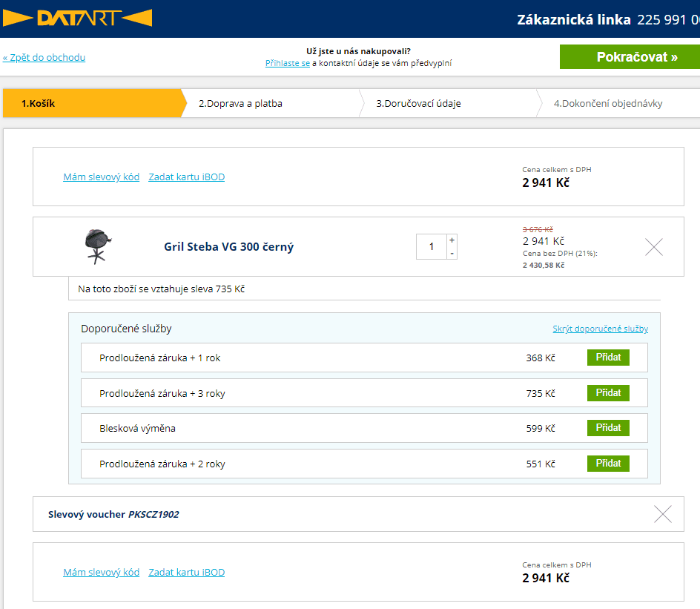This screenshot has width=700, height=609.
Task: Open the Gril Steba VG 300 černý link
Action: (x=228, y=247)
